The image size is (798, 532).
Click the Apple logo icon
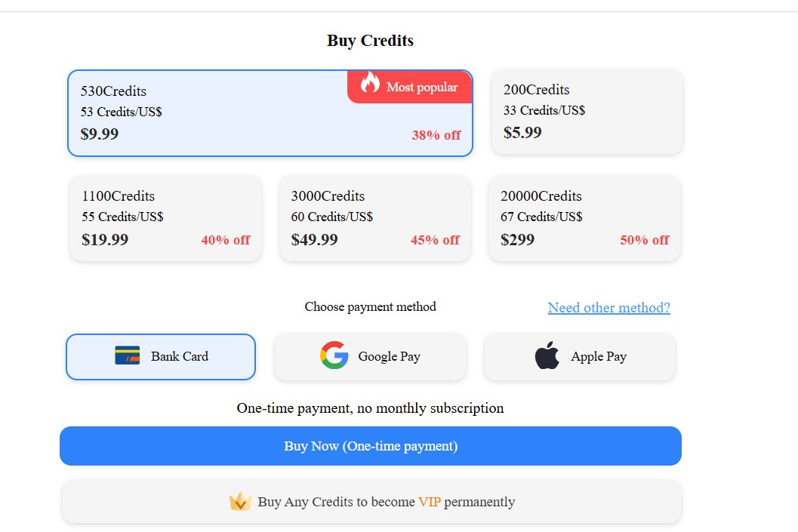coord(547,355)
